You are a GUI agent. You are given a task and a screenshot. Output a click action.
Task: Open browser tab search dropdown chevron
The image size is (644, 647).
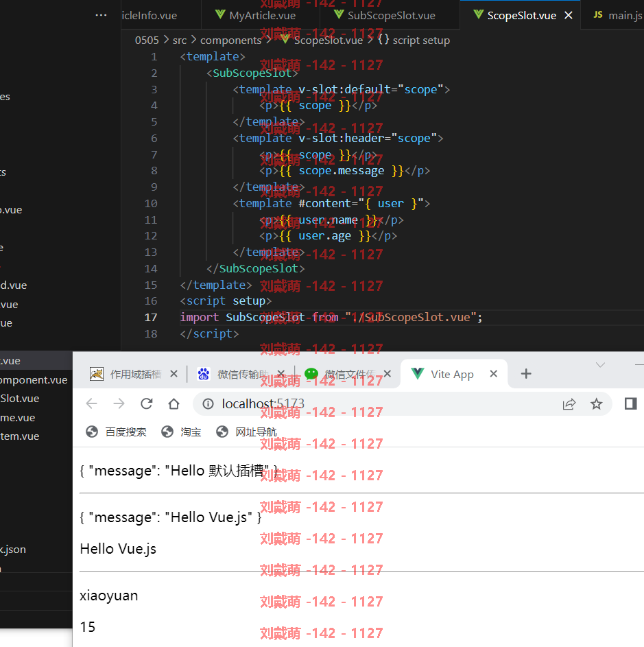pos(600,365)
